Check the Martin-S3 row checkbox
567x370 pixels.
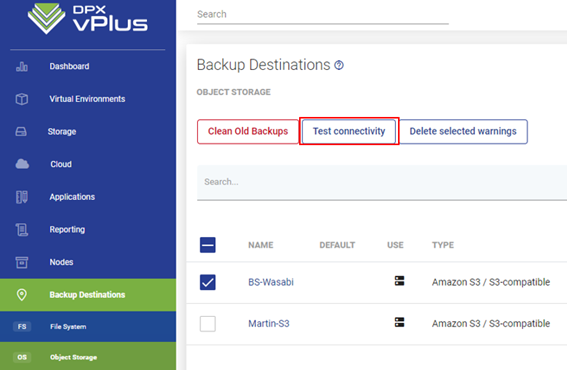coord(208,323)
